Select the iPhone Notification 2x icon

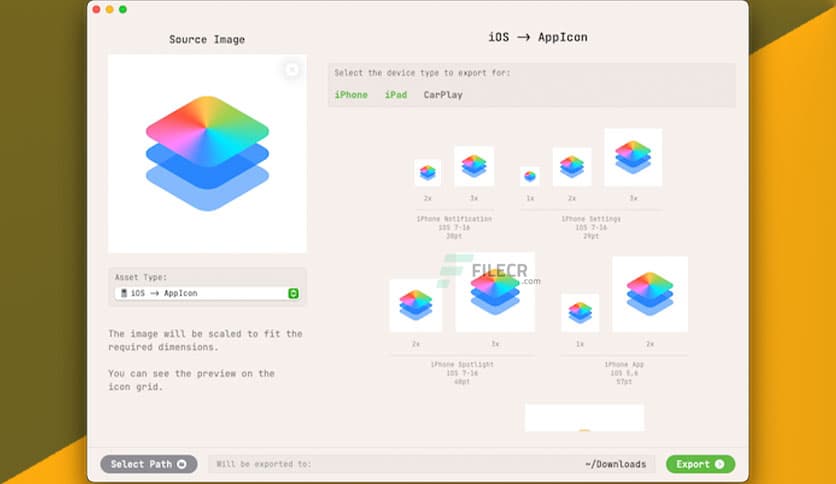[428, 173]
